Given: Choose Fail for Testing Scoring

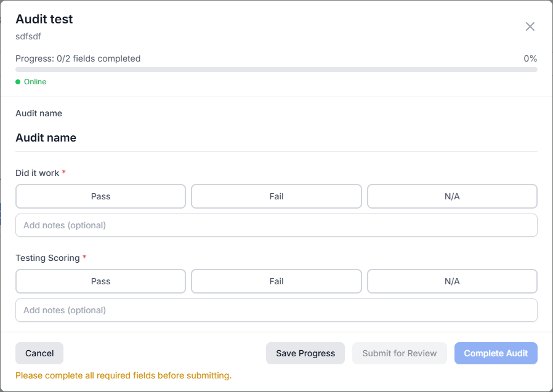Looking at the screenshot, I should pos(276,281).
